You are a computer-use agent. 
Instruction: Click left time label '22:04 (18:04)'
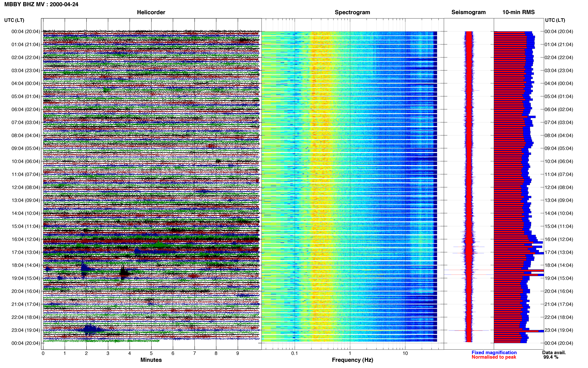[26, 317]
